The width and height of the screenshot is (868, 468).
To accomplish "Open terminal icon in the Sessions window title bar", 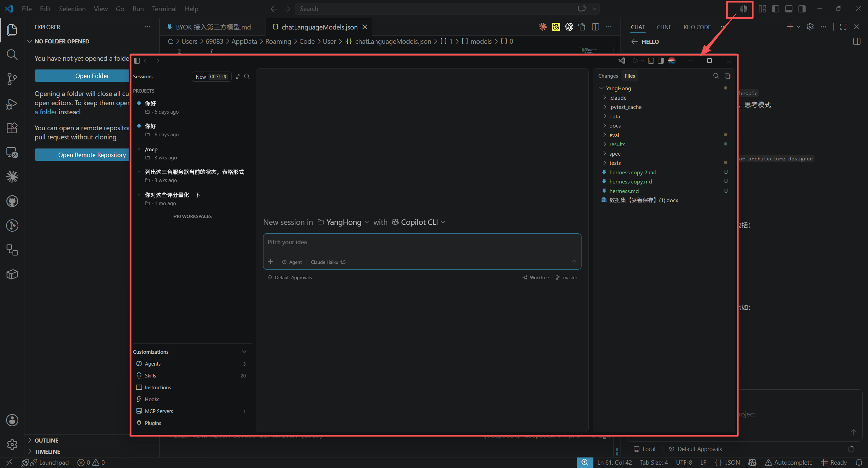I will click(651, 61).
